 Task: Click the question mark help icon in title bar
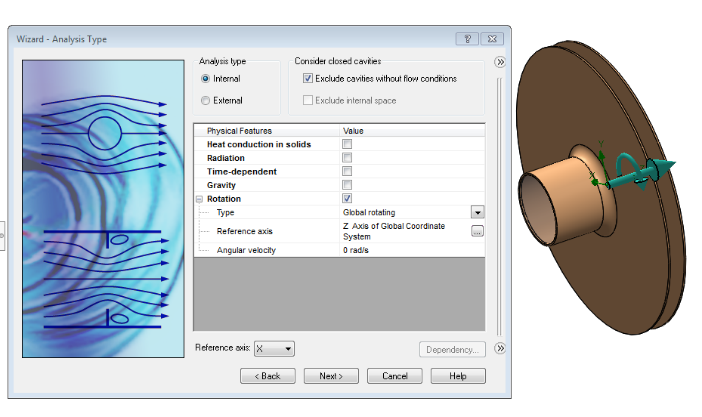pyautogui.click(x=467, y=39)
